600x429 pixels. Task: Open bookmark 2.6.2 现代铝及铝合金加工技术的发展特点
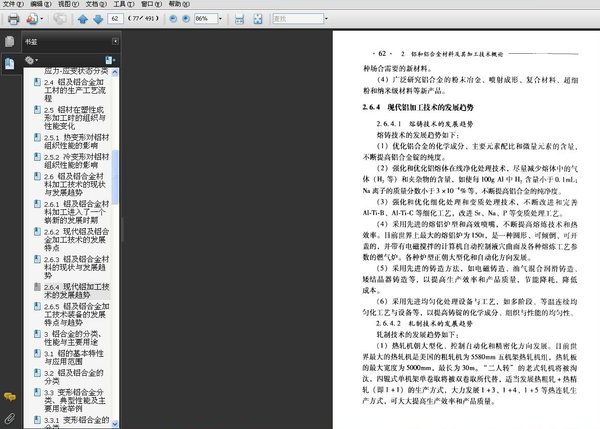coord(77,240)
